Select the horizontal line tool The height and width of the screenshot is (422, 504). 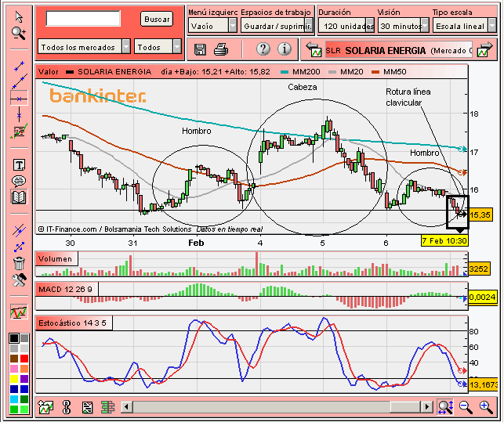click(x=19, y=99)
